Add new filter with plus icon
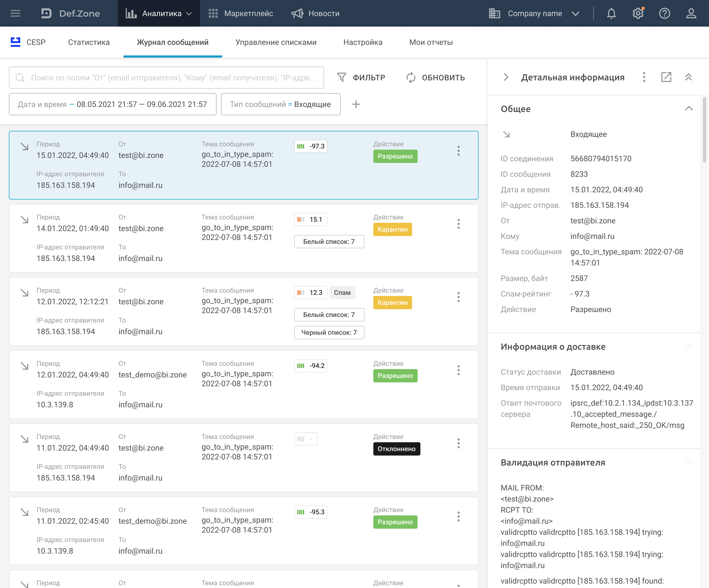This screenshot has width=709, height=588. (356, 104)
